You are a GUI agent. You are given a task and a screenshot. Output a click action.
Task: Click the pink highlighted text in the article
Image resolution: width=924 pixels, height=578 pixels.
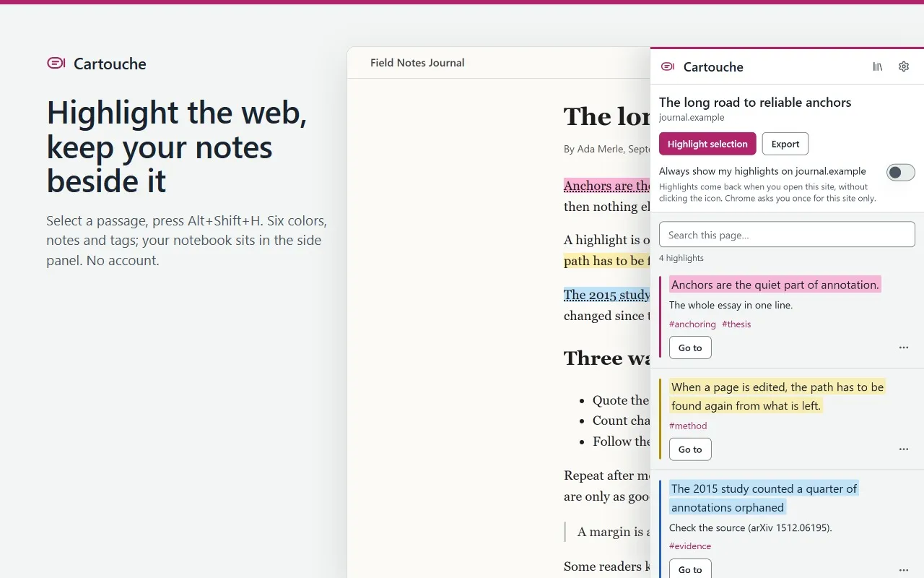pyautogui.click(x=607, y=186)
